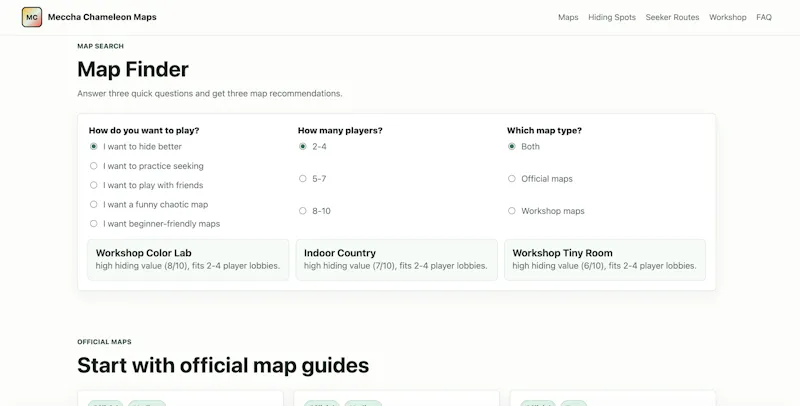The image size is (800, 406).
Task: Open the Workshop Color Lab recommendation card
Action: 188,260
